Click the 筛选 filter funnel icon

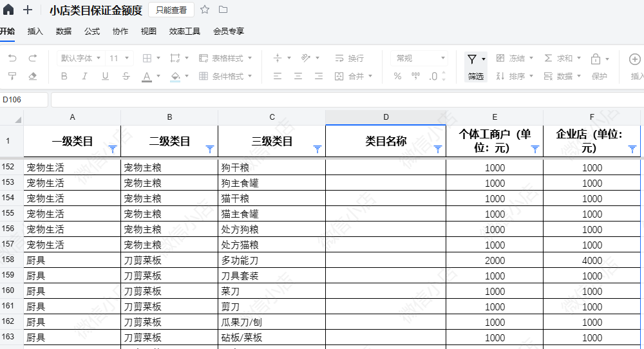(472, 59)
